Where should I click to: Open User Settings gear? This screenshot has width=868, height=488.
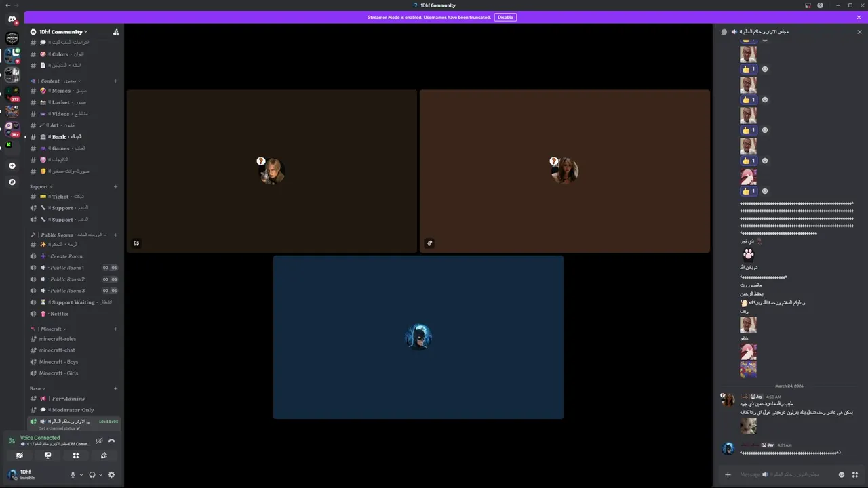click(x=112, y=474)
